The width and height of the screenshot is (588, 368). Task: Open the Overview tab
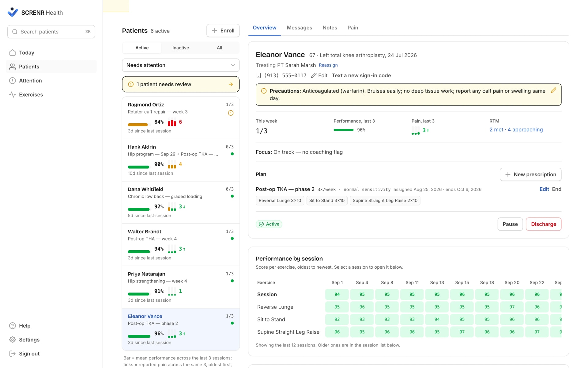pos(265,28)
